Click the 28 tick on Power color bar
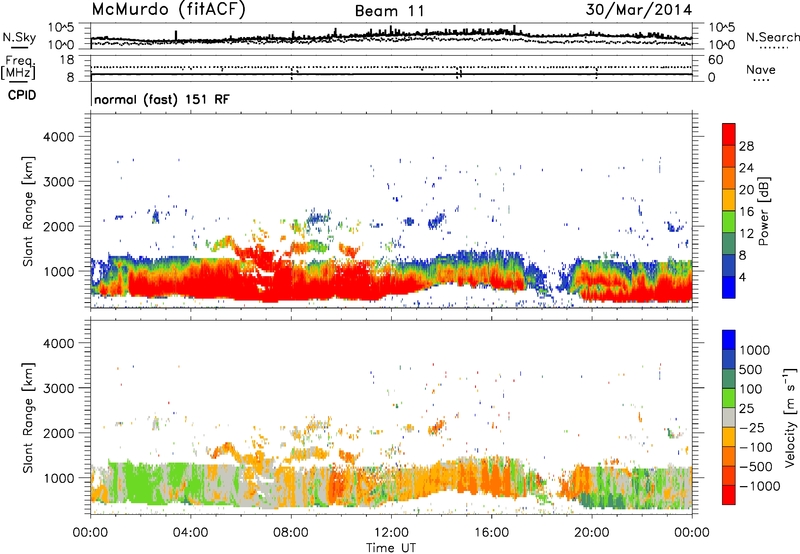 (x=746, y=146)
